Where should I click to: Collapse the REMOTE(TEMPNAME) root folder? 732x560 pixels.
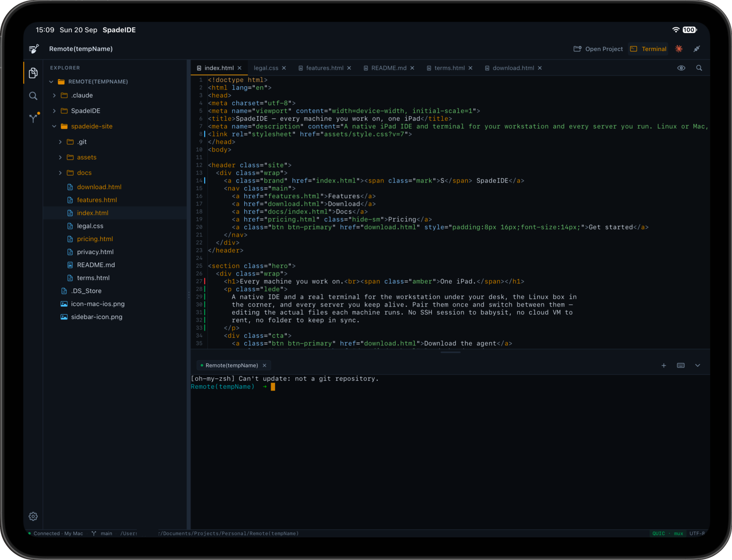51,82
